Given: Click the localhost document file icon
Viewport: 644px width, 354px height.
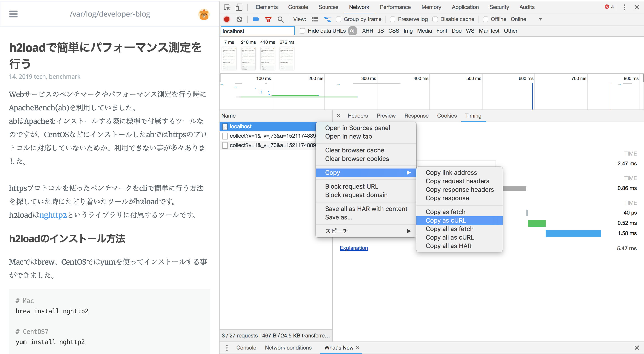Looking at the screenshot, I should 225,126.
